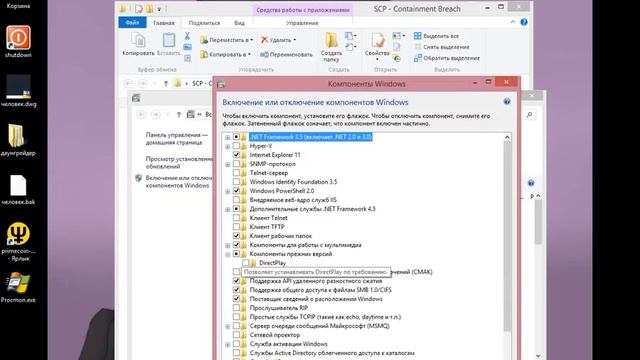The width and height of the screenshot is (640, 360).
Task: Expand Служба активации Windows node
Action: [x=228, y=344]
